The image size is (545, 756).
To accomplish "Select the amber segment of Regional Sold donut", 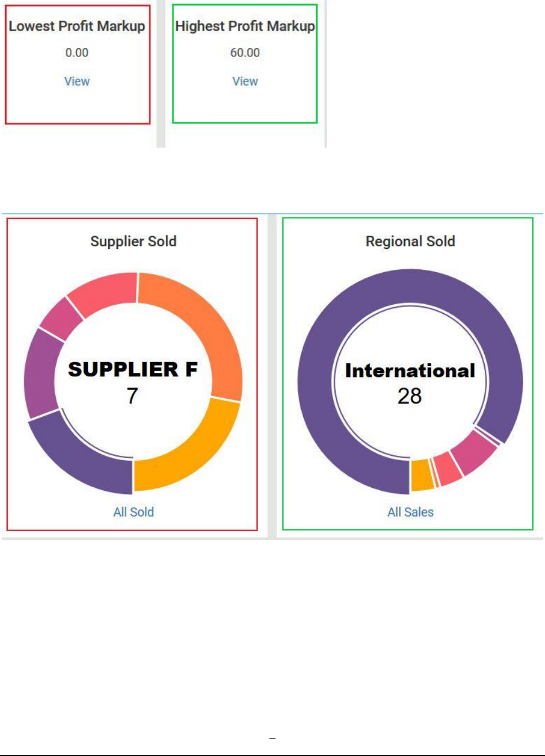I will (x=422, y=474).
